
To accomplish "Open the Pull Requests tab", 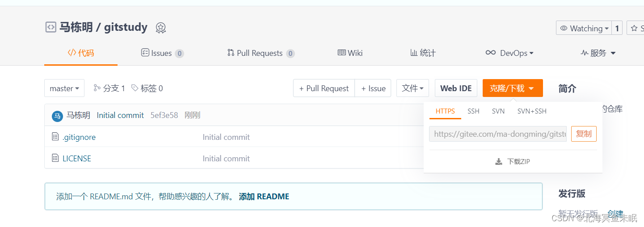I will 261,53.
